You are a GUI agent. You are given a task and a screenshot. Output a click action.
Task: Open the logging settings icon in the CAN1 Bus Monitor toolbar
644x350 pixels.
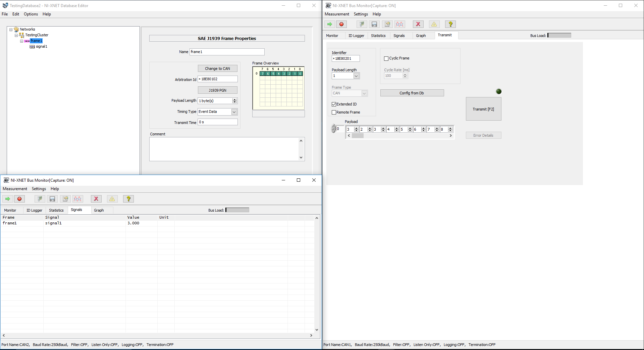coord(387,24)
